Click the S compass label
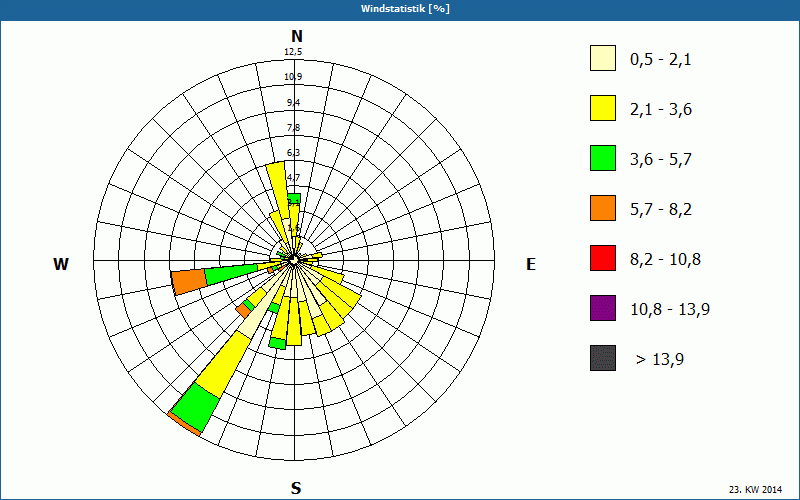The height and width of the screenshot is (500, 800). coord(296,488)
